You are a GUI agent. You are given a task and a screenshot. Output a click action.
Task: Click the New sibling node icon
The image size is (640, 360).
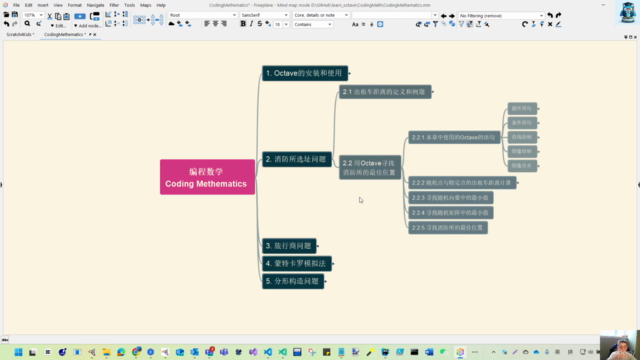(95, 16)
